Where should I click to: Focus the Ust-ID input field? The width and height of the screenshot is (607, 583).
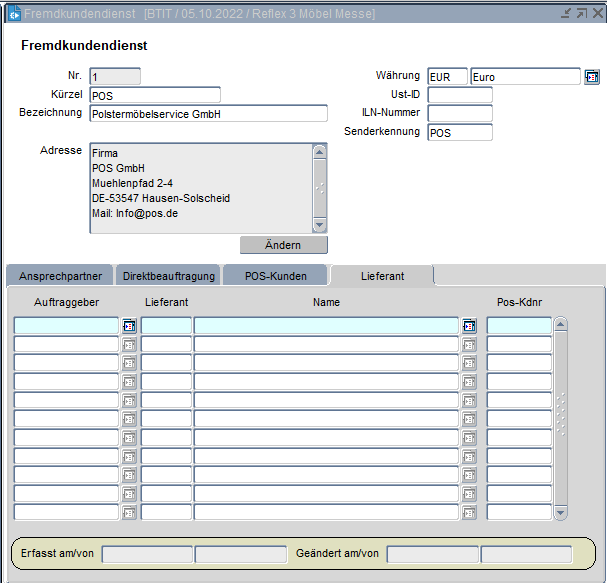coord(460,95)
